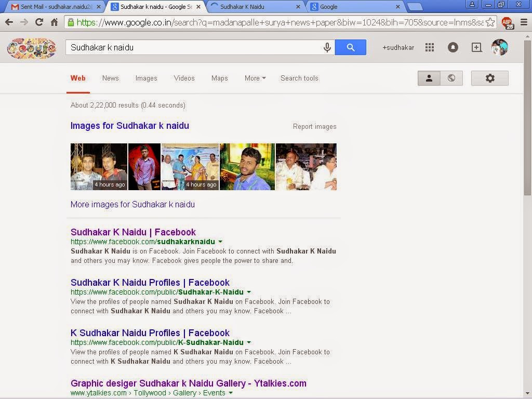Open Search tools options

299,78
